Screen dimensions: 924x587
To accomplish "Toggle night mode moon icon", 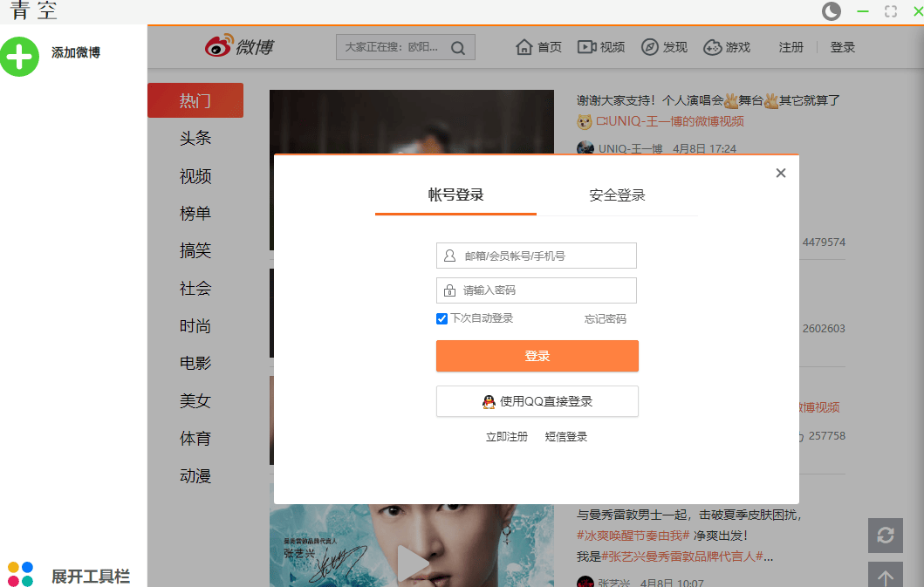I will (x=831, y=11).
